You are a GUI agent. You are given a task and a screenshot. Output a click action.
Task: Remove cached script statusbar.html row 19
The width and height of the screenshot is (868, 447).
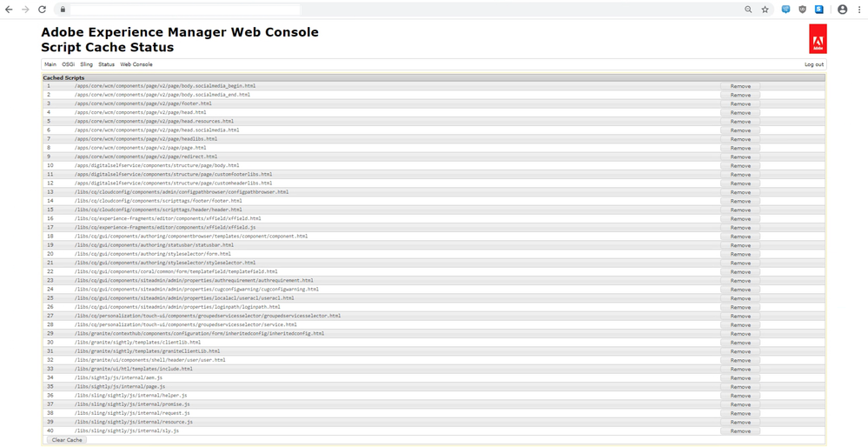click(740, 245)
